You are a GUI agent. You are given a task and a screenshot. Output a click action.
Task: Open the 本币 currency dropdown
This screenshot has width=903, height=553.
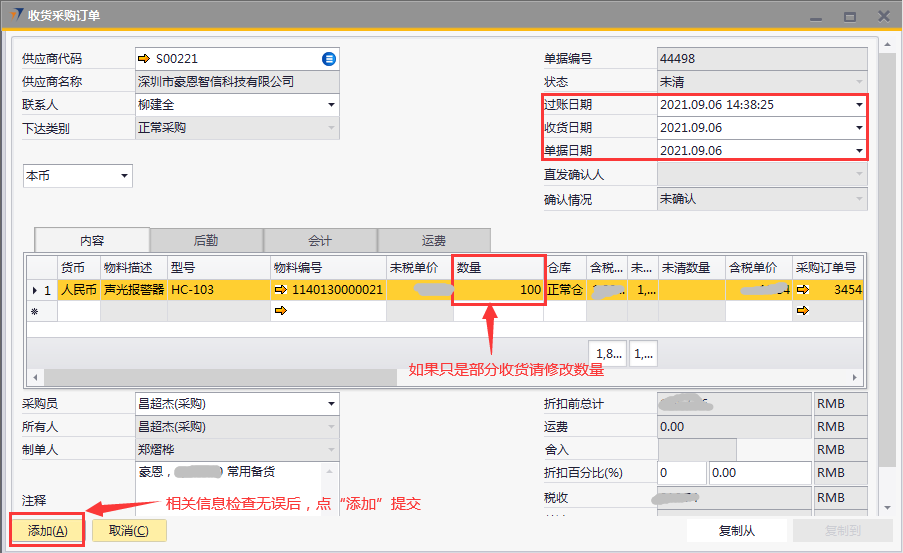[124, 176]
